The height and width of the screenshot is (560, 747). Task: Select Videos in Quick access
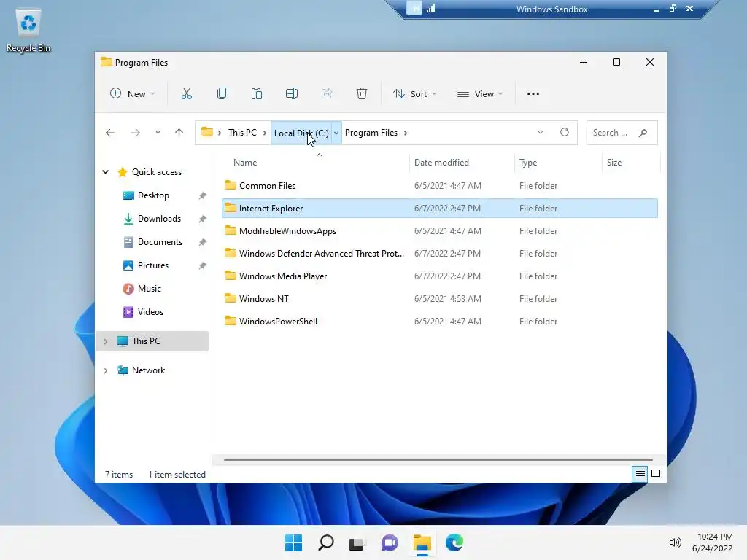150,312
